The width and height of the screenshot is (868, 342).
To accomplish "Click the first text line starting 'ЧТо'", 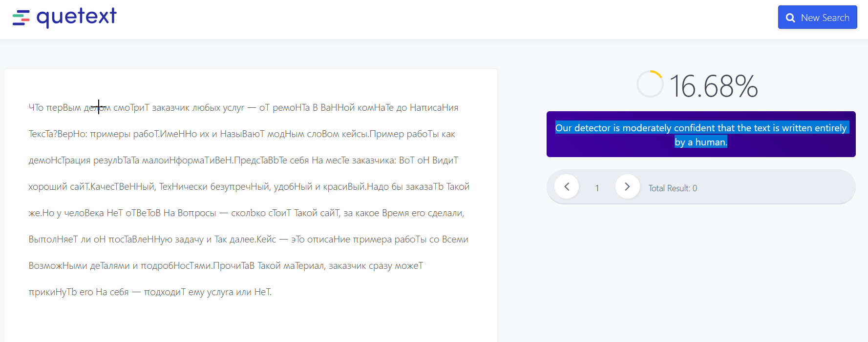I will (x=243, y=108).
